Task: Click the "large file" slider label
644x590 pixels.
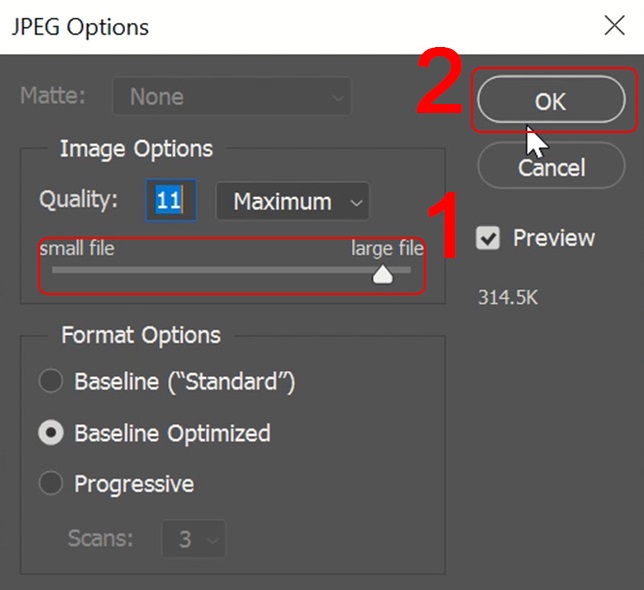Action: click(387, 248)
